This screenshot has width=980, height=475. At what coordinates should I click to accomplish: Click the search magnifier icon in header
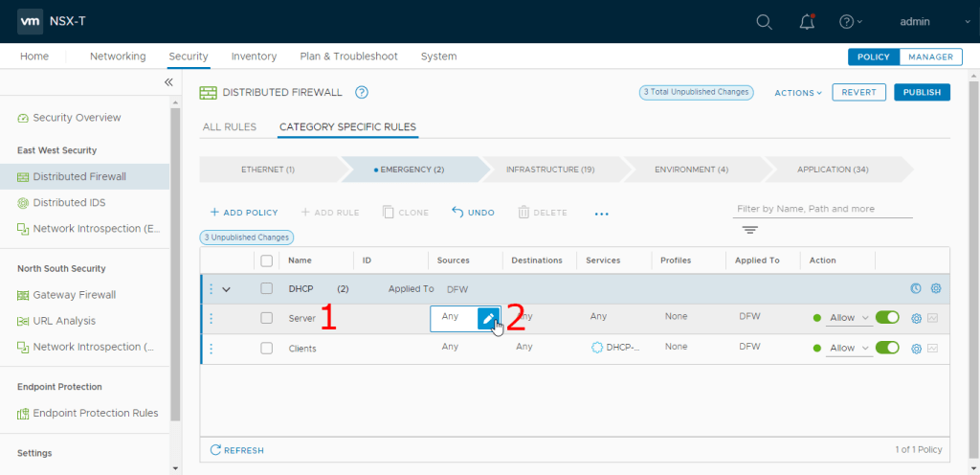click(764, 22)
